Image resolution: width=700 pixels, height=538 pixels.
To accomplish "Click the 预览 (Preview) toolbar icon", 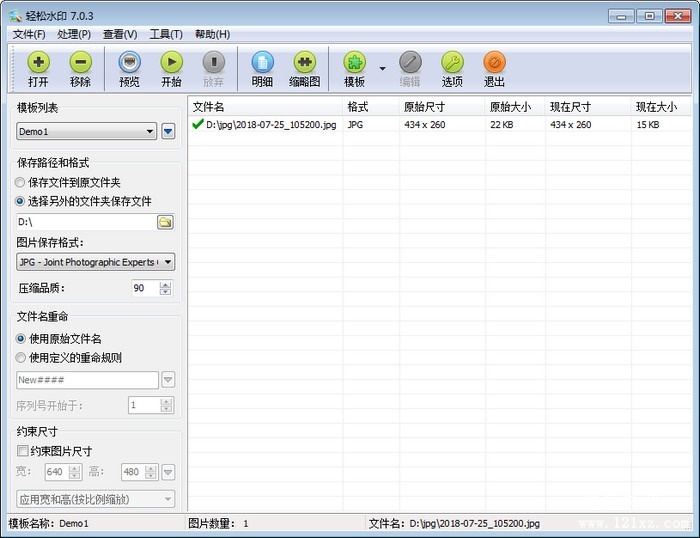I will (x=129, y=69).
